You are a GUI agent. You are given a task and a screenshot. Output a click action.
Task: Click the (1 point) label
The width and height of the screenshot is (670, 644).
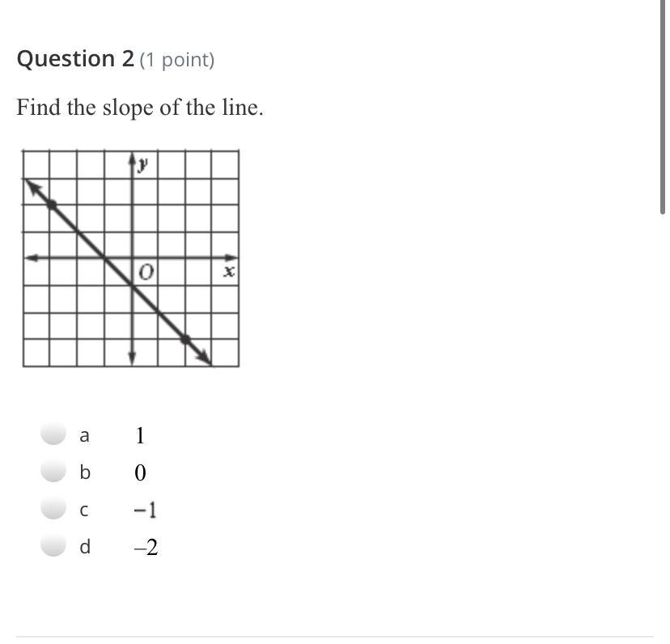[x=177, y=60]
